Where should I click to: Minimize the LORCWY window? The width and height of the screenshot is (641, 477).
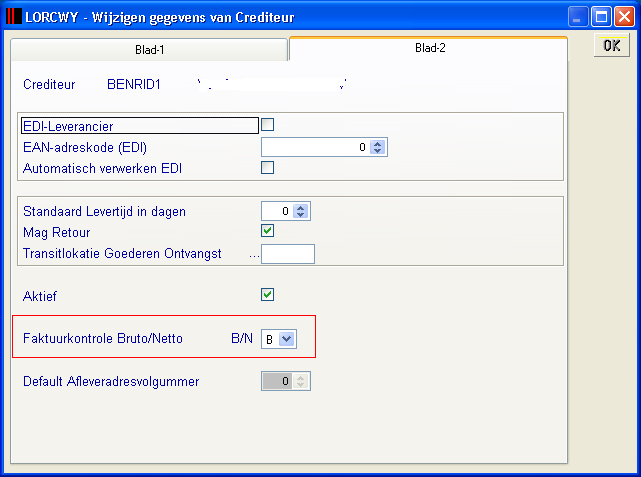point(578,17)
